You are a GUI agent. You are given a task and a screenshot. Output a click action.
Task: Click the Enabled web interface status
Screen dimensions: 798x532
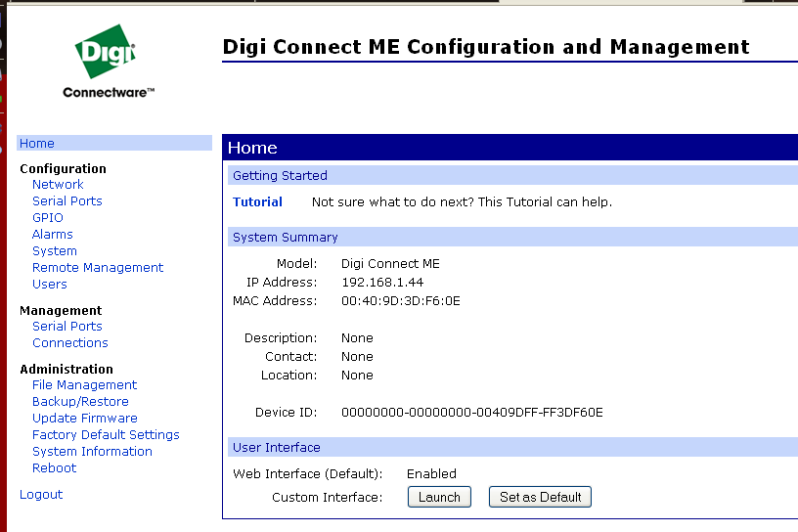431,474
